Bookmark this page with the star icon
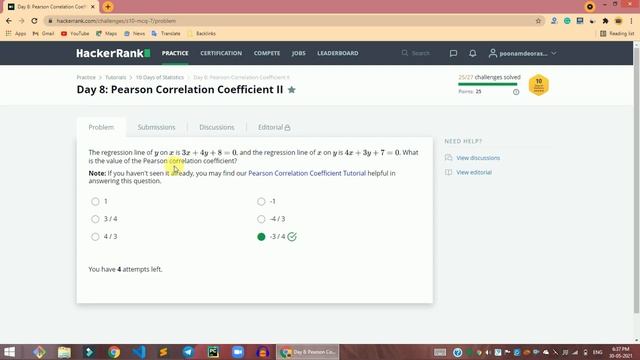Viewport: 640px width, 360px height. (x=538, y=21)
